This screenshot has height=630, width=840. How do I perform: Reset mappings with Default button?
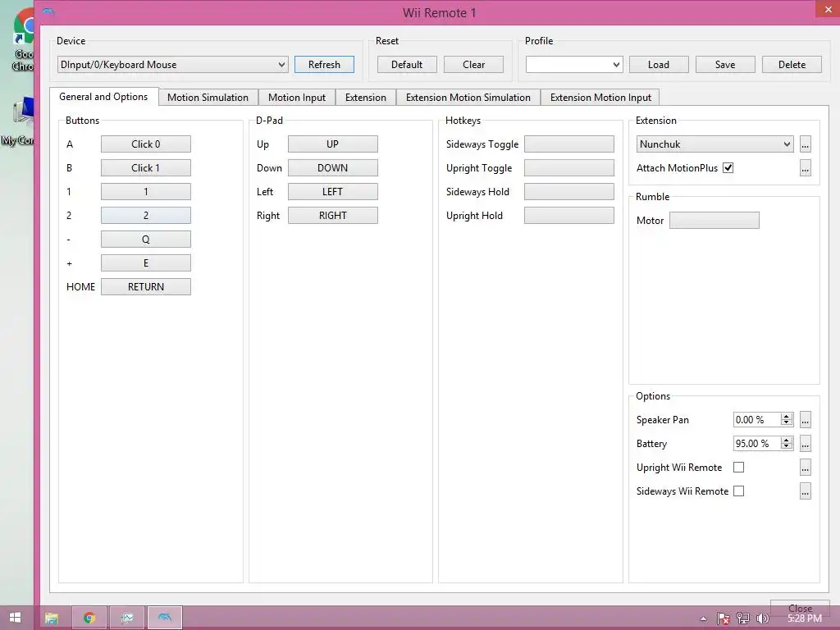tap(407, 64)
